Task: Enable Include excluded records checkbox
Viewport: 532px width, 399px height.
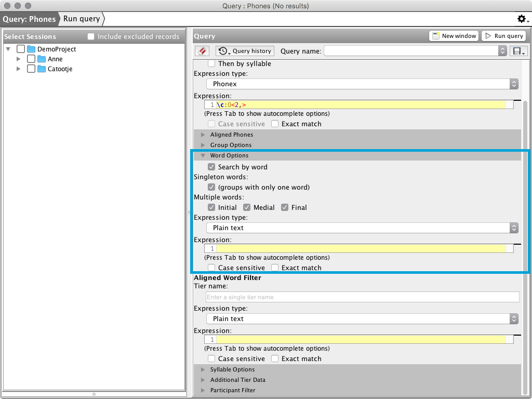Action: pos(91,37)
